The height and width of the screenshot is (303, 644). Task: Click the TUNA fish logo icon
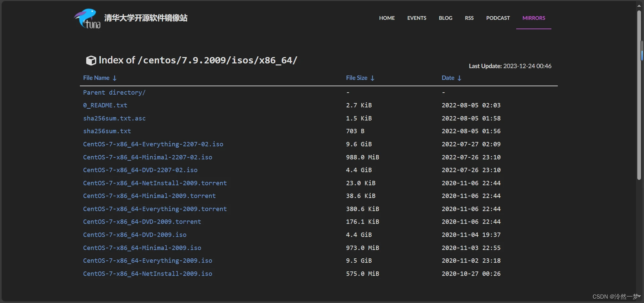(87, 18)
